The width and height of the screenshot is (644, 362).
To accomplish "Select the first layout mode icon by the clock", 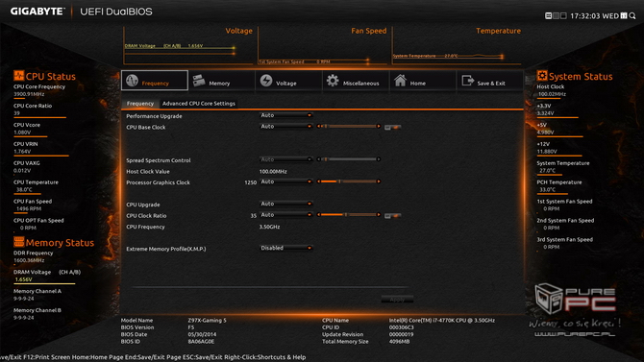I will [548, 15].
